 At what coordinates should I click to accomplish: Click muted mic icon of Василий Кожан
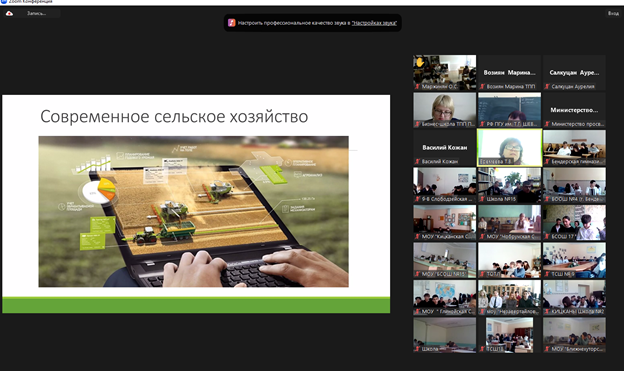(x=417, y=161)
